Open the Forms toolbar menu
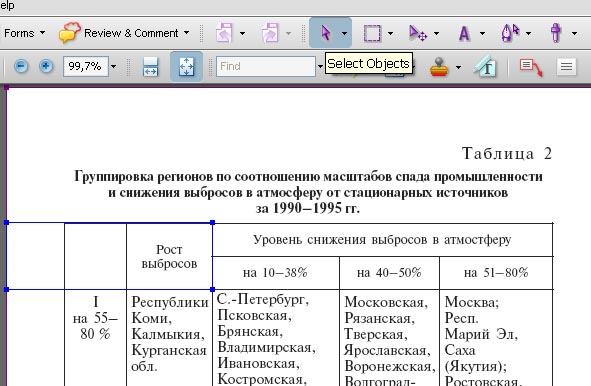Screen dimensions: 591x386 pos(25,33)
